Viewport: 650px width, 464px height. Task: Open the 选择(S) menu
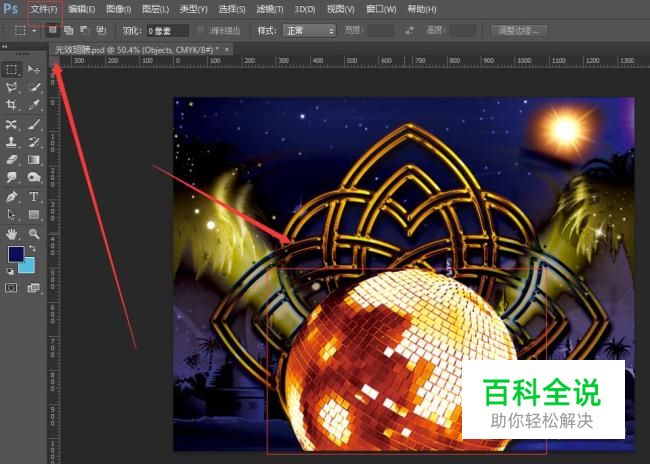coord(232,9)
